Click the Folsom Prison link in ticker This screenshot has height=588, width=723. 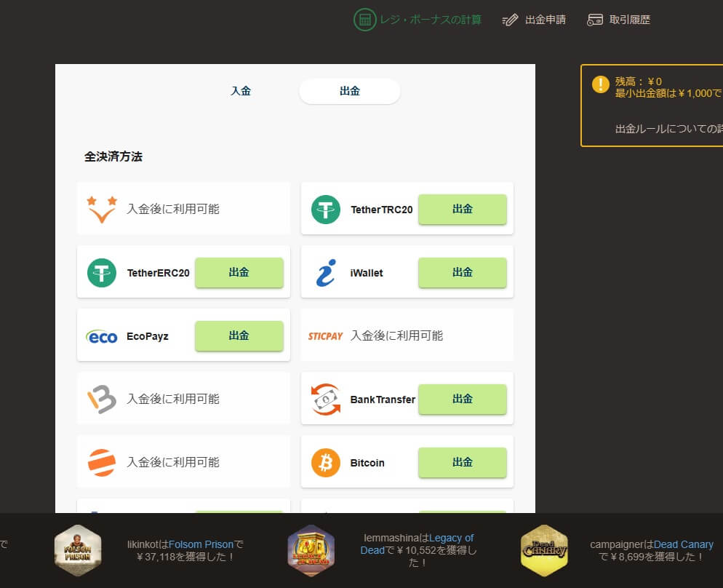(201, 544)
